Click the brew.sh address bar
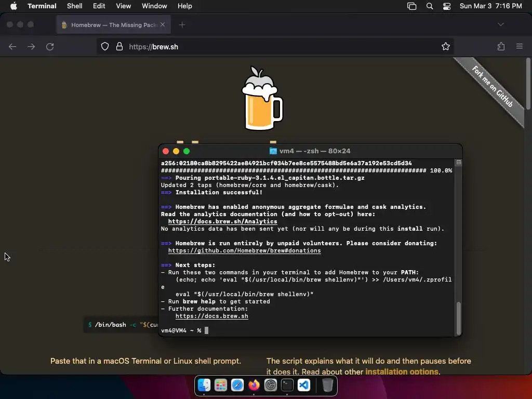The height and width of the screenshot is (399, 532). [275, 46]
